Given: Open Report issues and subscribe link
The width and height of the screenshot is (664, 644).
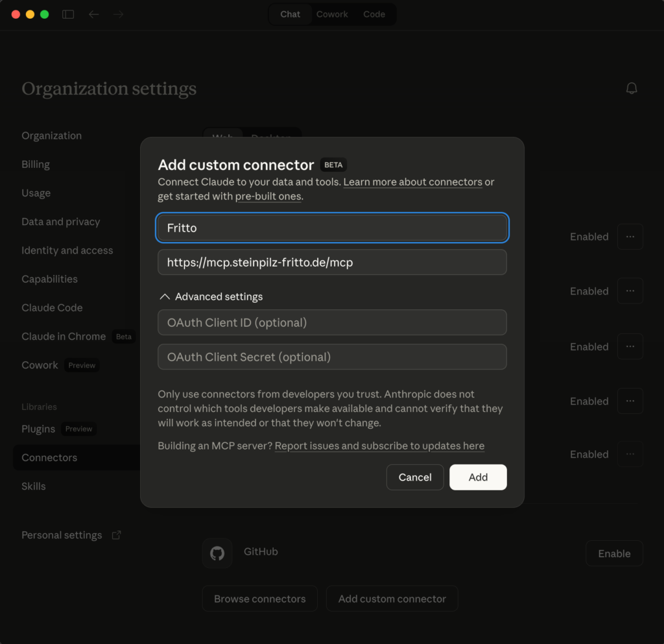Looking at the screenshot, I should [x=379, y=446].
